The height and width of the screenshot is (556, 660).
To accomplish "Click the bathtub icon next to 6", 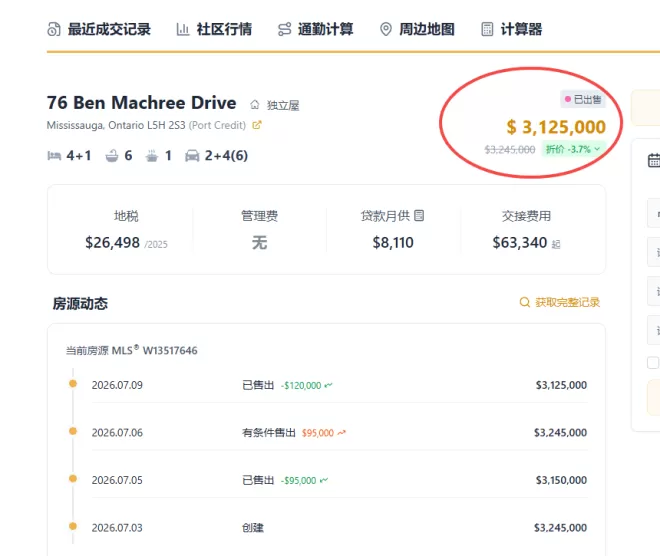I will tap(112, 156).
